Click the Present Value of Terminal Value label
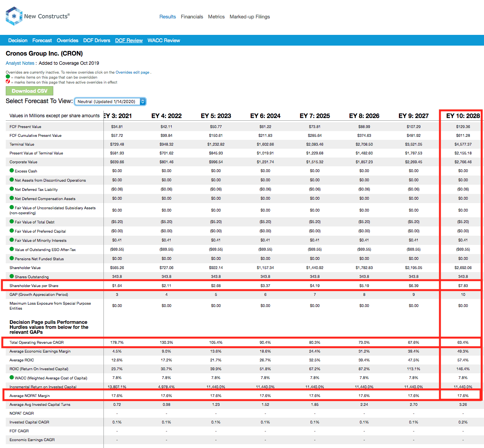 [x=36, y=153]
